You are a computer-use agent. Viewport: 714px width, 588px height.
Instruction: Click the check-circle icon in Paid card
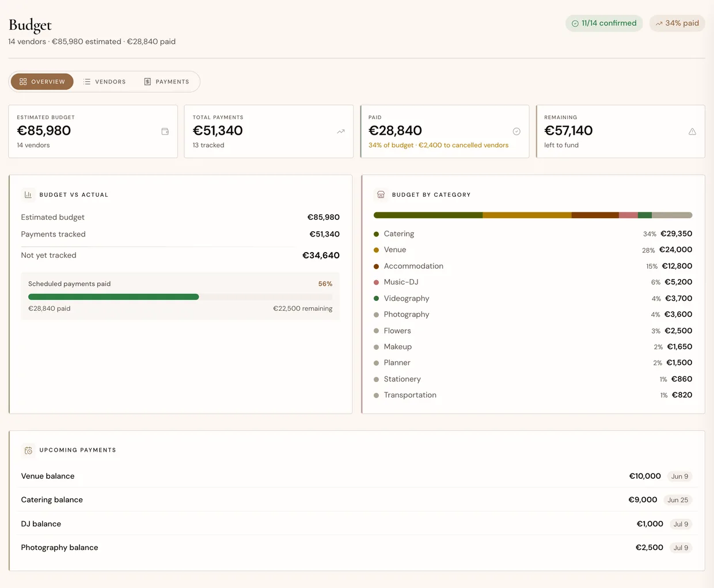pos(516,131)
